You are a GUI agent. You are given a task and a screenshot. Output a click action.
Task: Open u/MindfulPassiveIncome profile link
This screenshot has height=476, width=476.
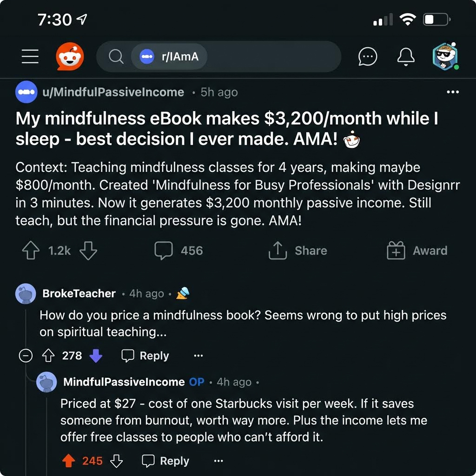tap(113, 92)
